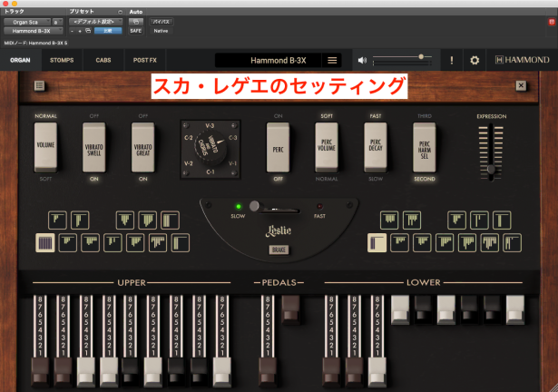This screenshot has width=558, height=392.
Task: Select the highlighted lower manual preset key
Action: point(377,243)
